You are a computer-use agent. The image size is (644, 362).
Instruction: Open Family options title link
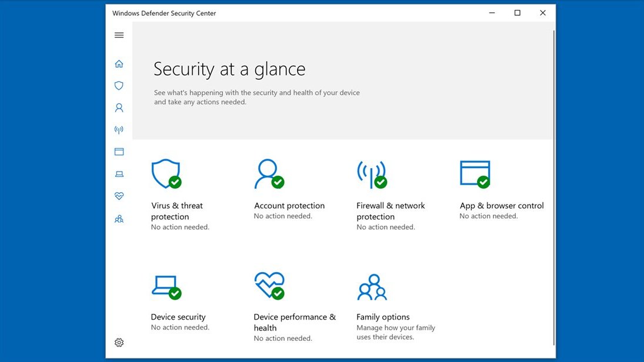[383, 317]
